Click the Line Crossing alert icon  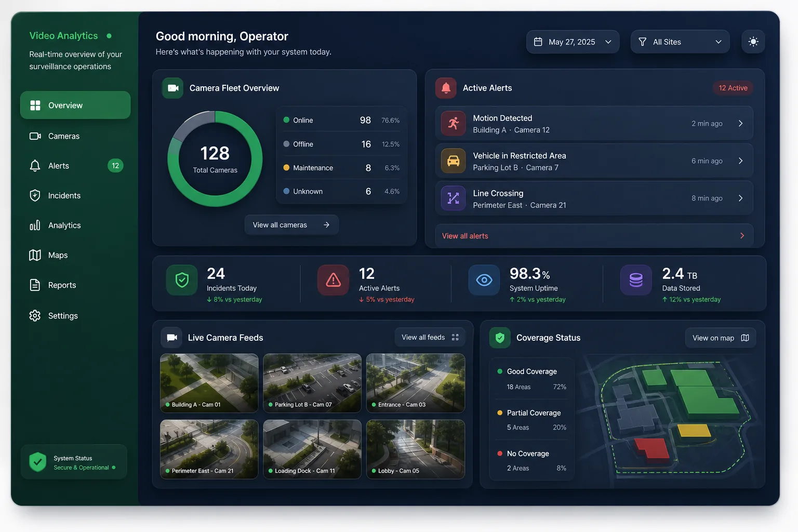[x=454, y=198]
